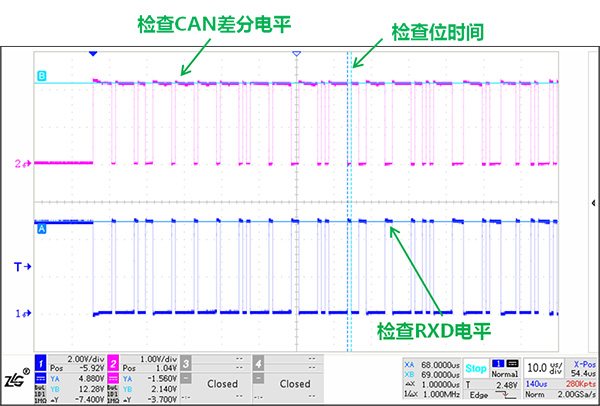Open the Normal trigger mode selector
The image size is (600, 406).
pos(505,376)
